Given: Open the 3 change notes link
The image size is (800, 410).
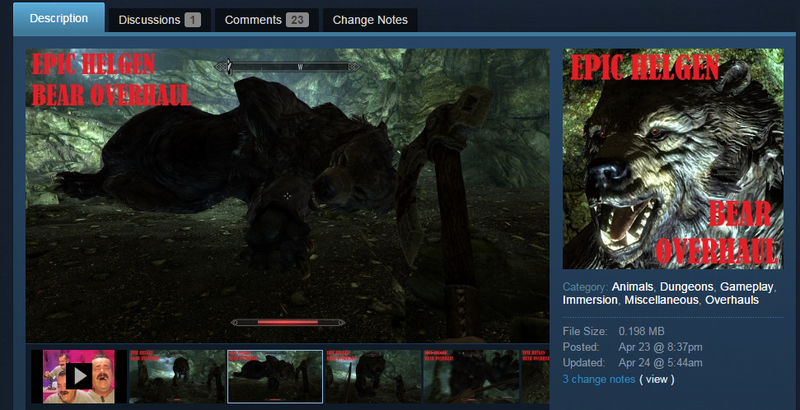Looking at the screenshot, I should click(599, 379).
